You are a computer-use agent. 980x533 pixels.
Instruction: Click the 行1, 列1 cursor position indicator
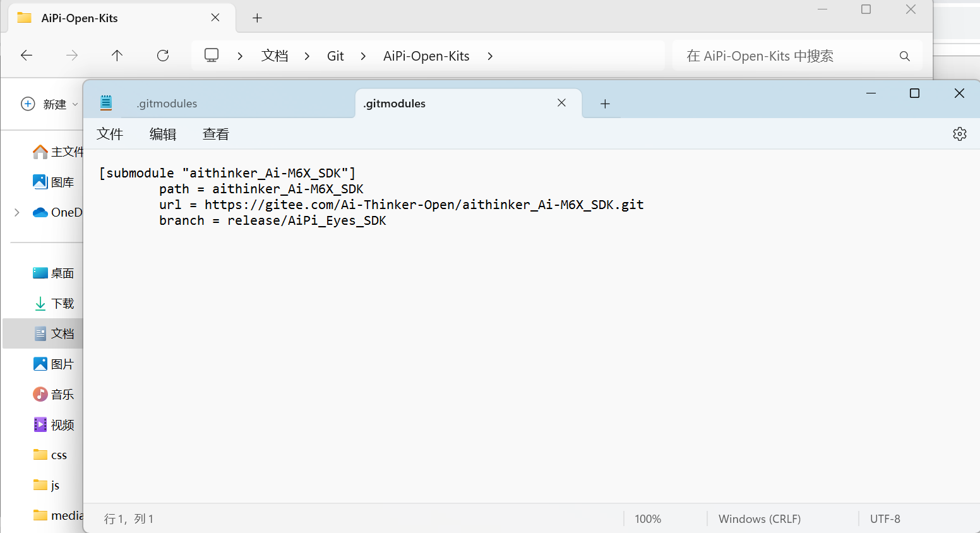[129, 519]
